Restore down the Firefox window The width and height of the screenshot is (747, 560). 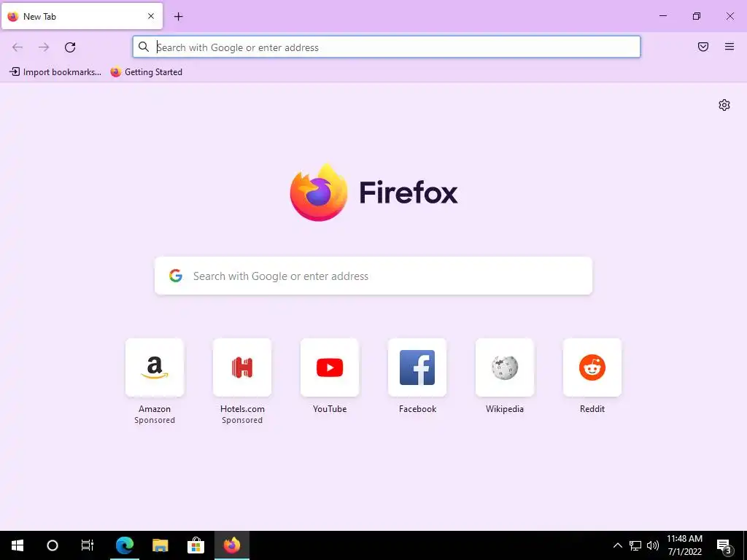tap(697, 16)
